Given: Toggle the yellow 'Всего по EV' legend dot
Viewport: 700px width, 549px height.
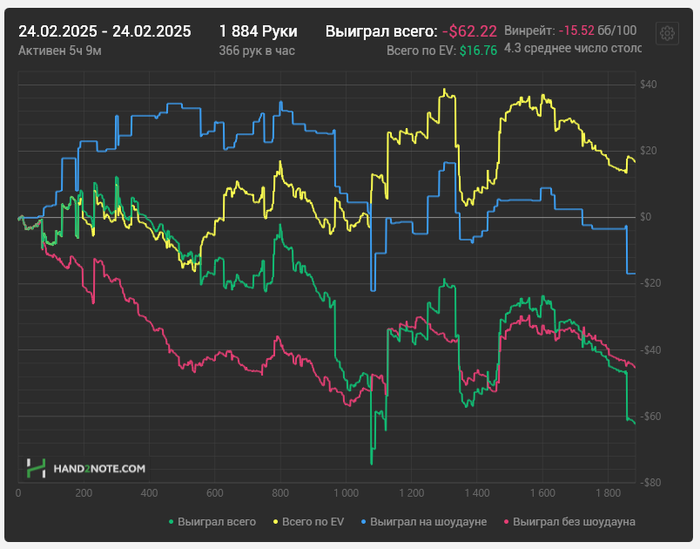Looking at the screenshot, I should click(x=275, y=521).
